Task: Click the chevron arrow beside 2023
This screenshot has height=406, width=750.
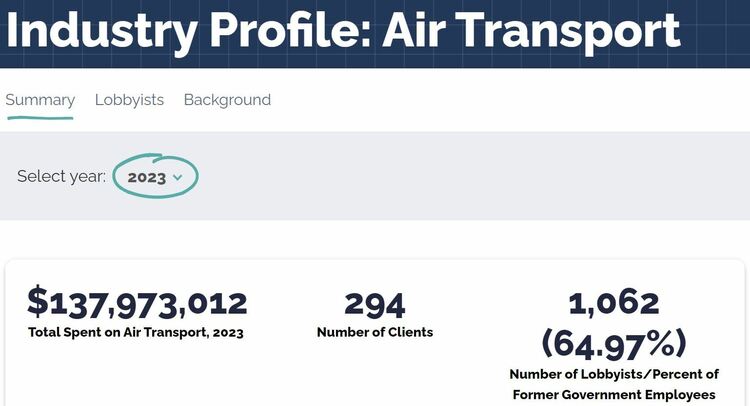Action: pyautogui.click(x=177, y=177)
